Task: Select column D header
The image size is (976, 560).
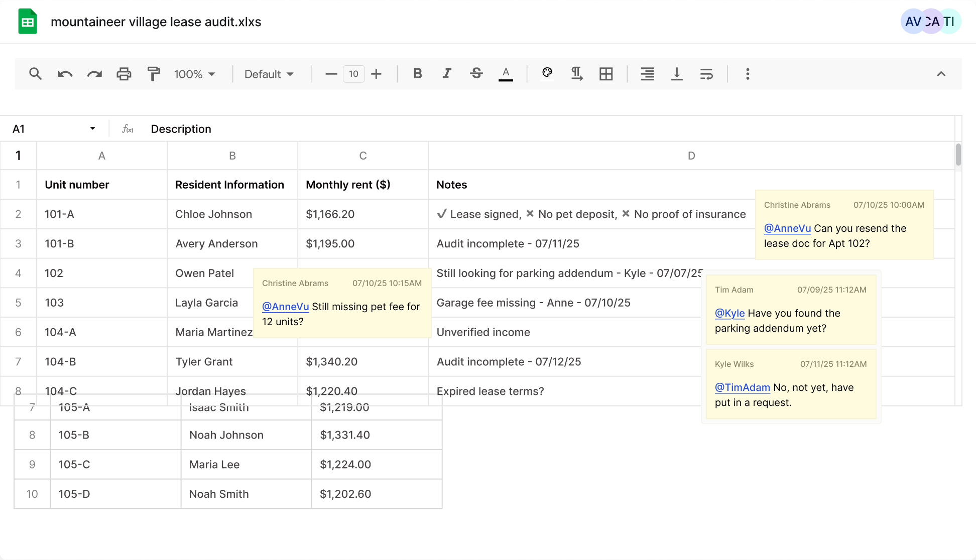Action: pyautogui.click(x=691, y=156)
